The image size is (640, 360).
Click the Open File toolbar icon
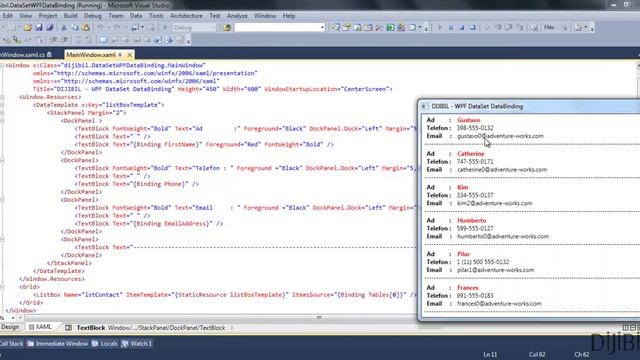[27, 27]
